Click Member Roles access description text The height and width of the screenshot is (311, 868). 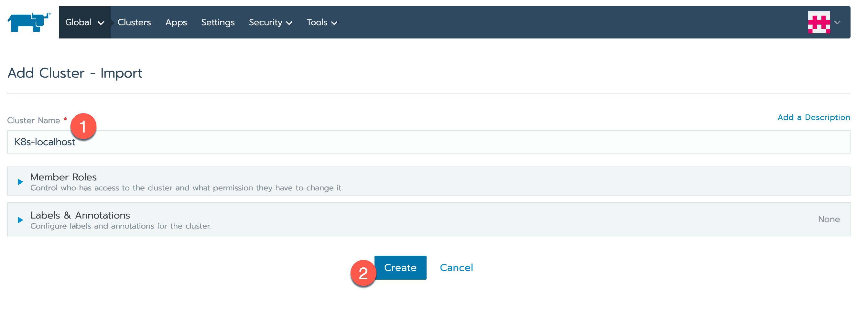[187, 188]
